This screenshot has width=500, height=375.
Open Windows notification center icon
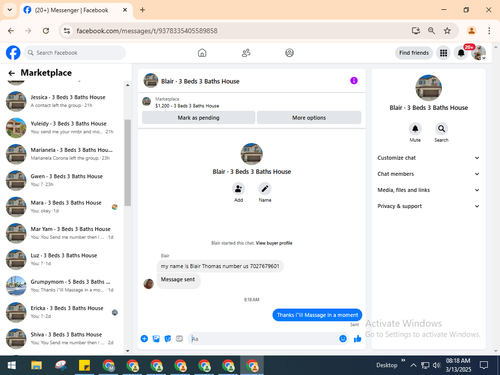point(484,365)
